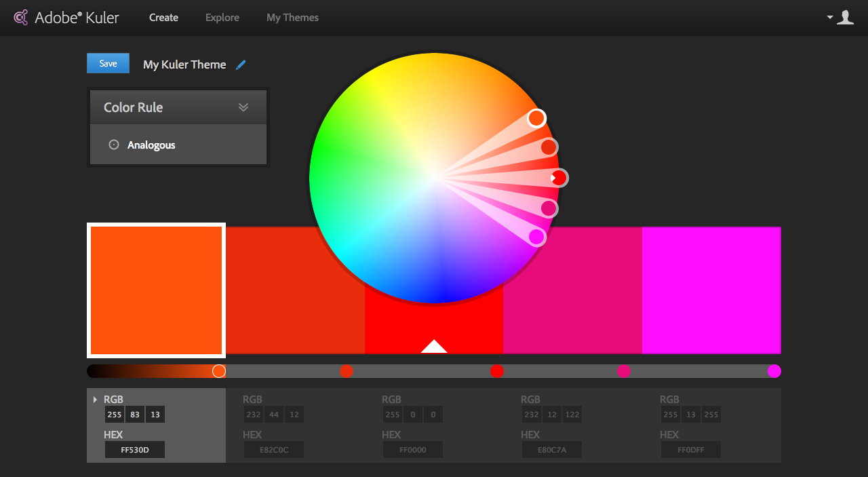This screenshot has height=477, width=868.
Task: Click the white base color triangle marker
Action: pyautogui.click(x=434, y=347)
